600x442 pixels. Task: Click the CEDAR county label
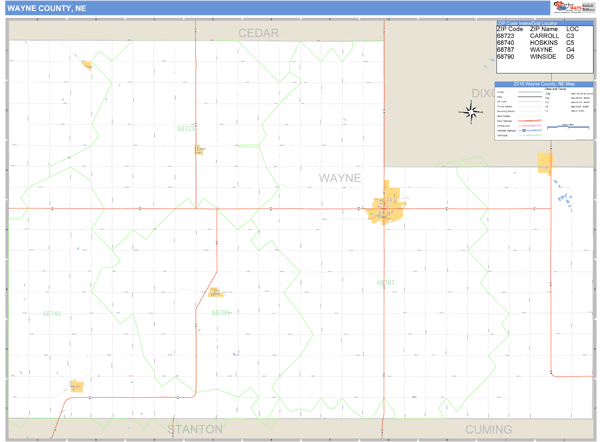pos(258,33)
